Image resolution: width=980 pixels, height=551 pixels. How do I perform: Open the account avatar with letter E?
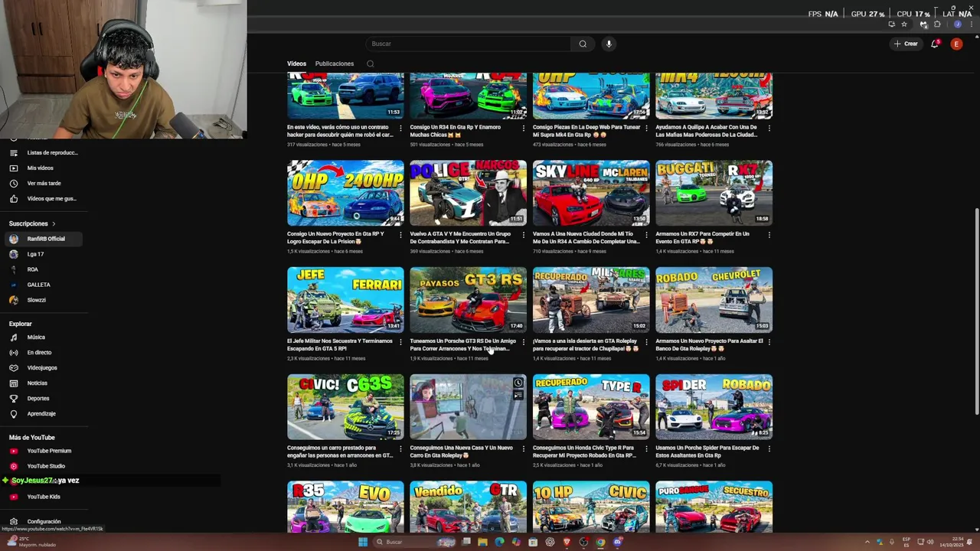pyautogui.click(x=956, y=44)
